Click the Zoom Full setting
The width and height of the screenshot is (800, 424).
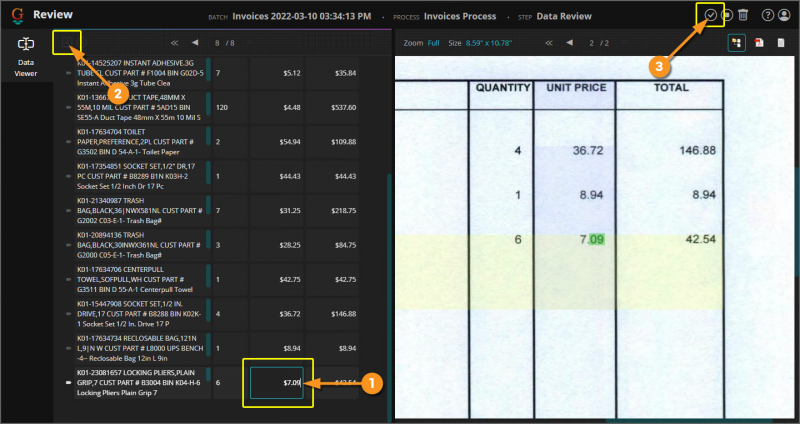point(434,43)
